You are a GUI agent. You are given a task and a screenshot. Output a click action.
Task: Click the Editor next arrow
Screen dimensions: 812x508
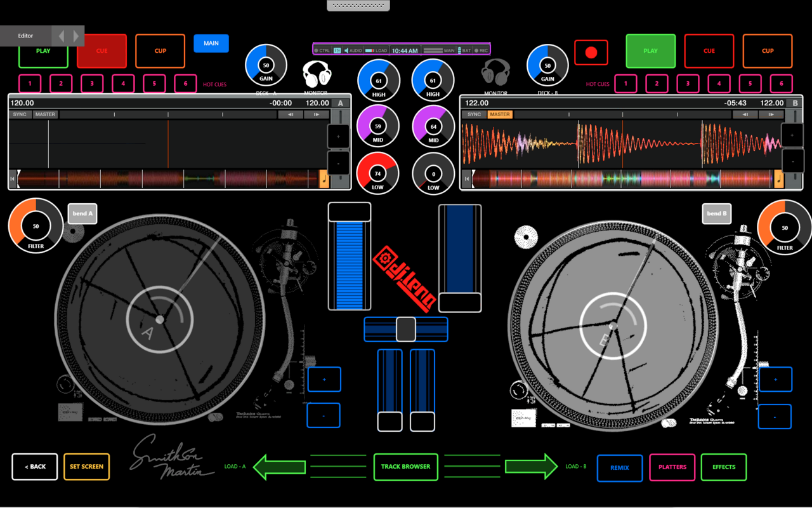(x=76, y=36)
